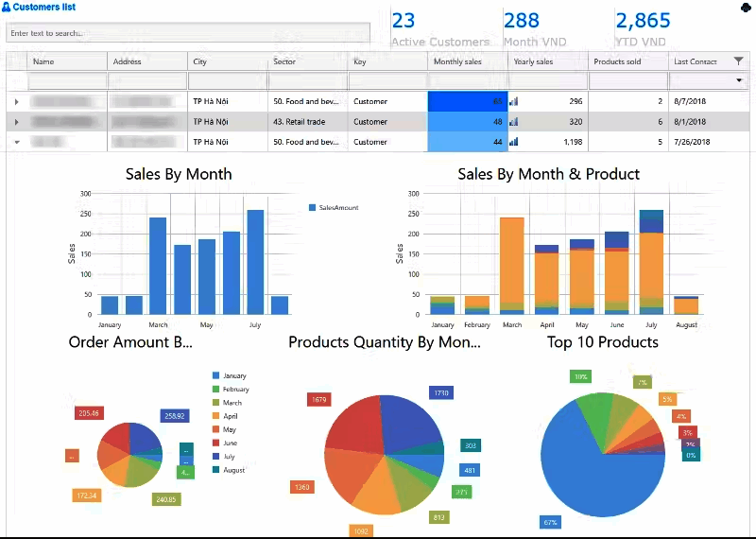Click the sparkline icon in the 296 row
756x539 pixels.
(514, 101)
